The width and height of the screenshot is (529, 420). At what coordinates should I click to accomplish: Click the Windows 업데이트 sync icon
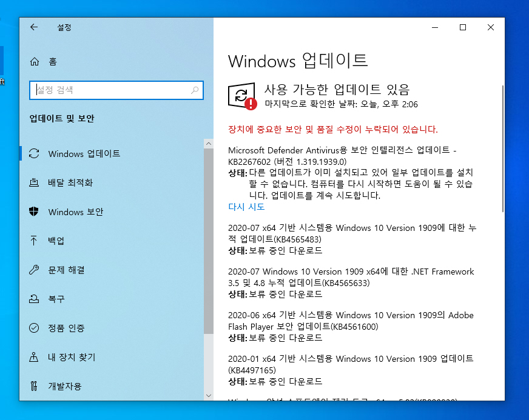click(34, 154)
